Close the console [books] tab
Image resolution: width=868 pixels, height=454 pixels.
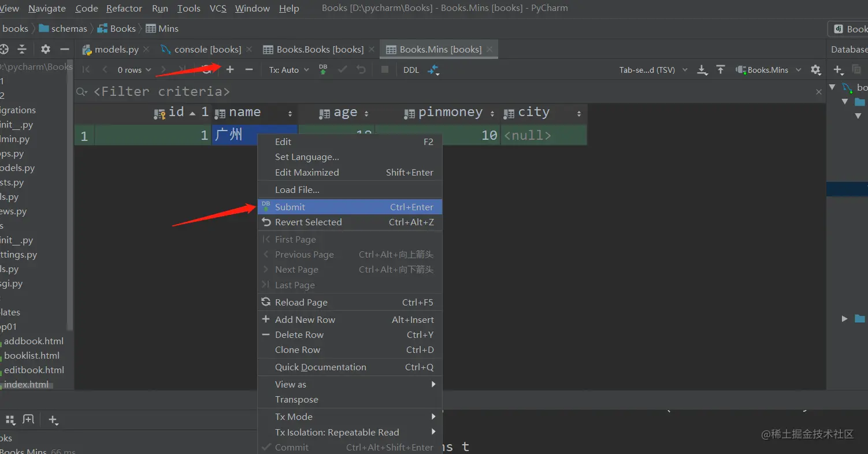pos(248,50)
